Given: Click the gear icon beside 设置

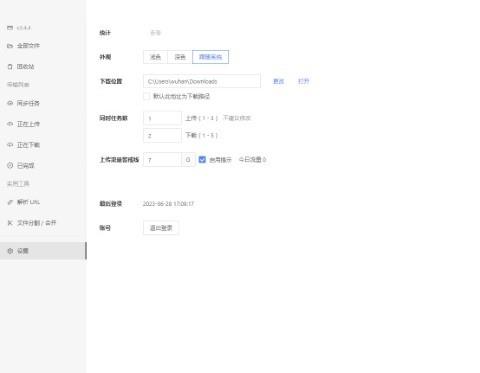Looking at the screenshot, I should 10,251.
